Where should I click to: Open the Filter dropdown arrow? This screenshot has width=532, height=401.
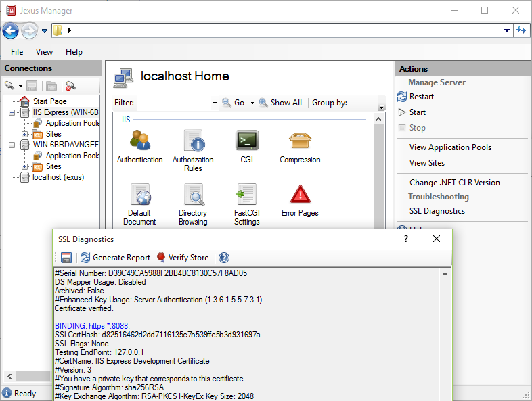coord(215,103)
